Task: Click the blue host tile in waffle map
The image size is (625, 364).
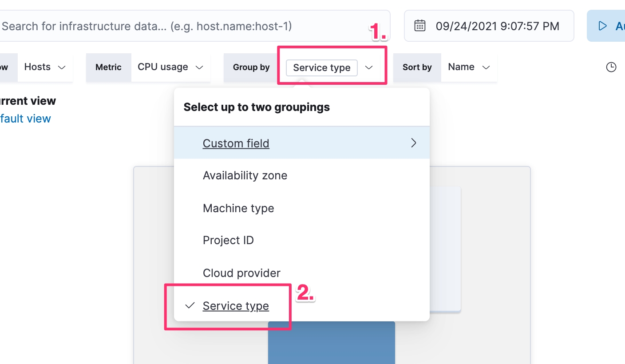Action: click(x=332, y=343)
